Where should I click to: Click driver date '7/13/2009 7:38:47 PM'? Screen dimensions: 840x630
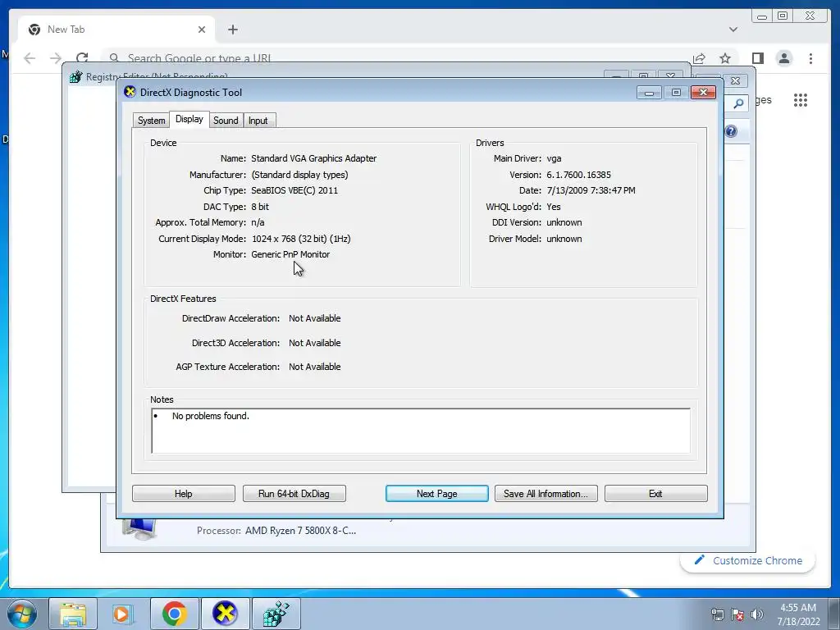tap(591, 190)
